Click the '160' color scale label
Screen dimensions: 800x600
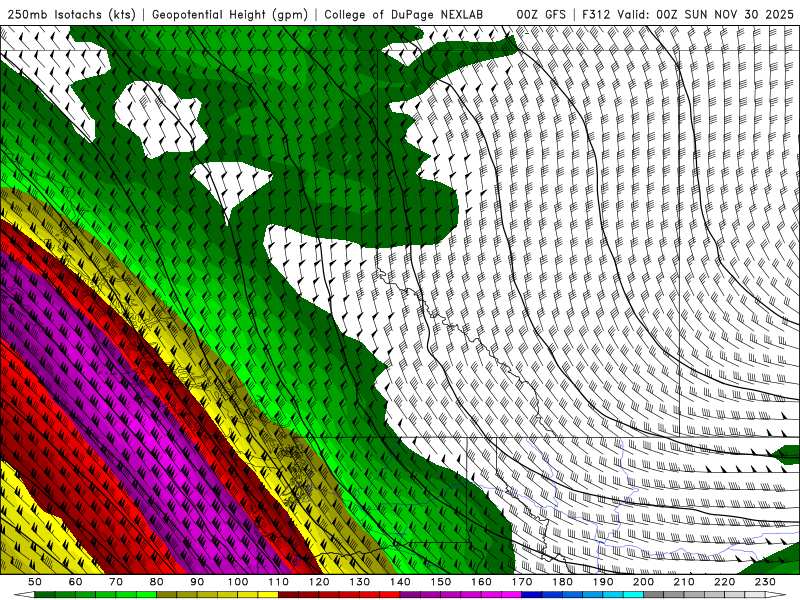click(x=481, y=582)
